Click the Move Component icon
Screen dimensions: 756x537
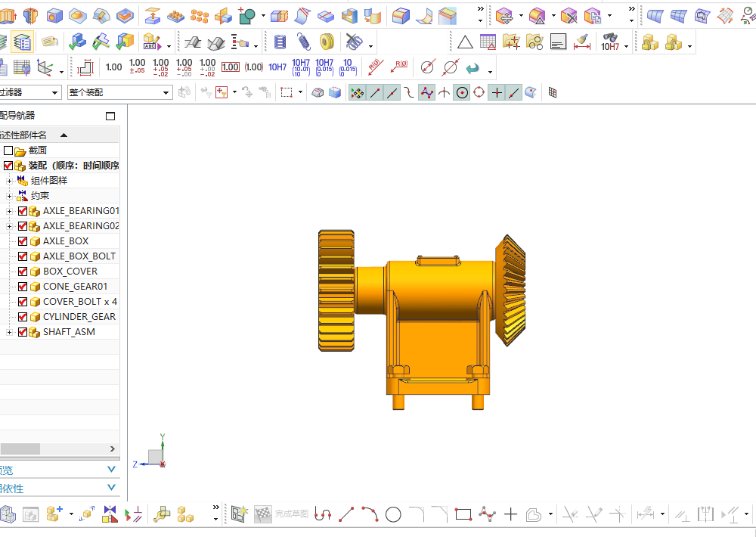[x=87, y=514]
